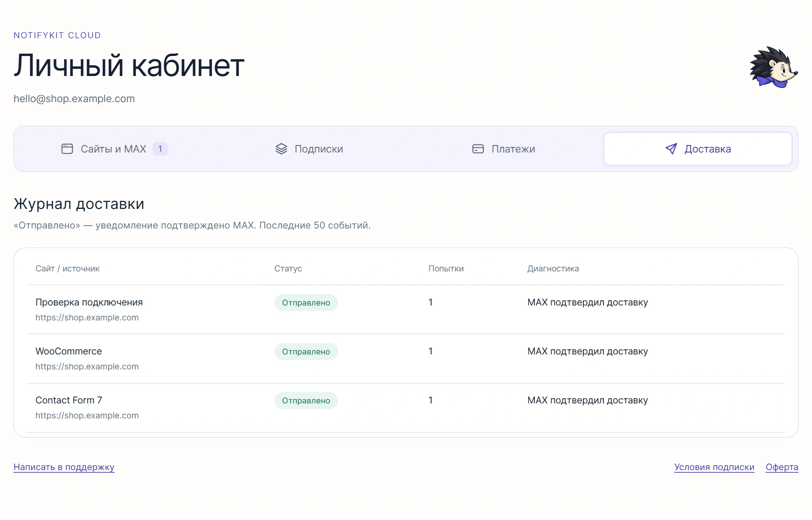The height and width of the screenshot is (520, 812).
Task: Click the Личный кабинет page title
Action: tap(129, 65)
